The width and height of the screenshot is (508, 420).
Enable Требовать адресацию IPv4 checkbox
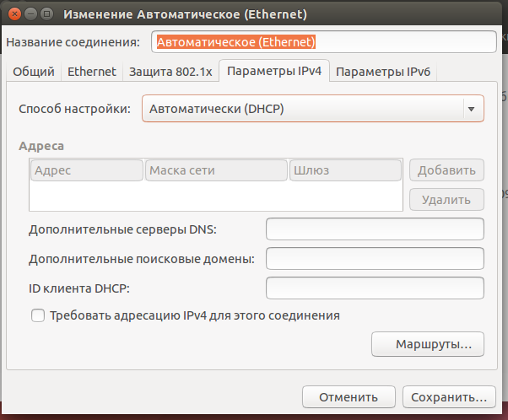point(37,315)
